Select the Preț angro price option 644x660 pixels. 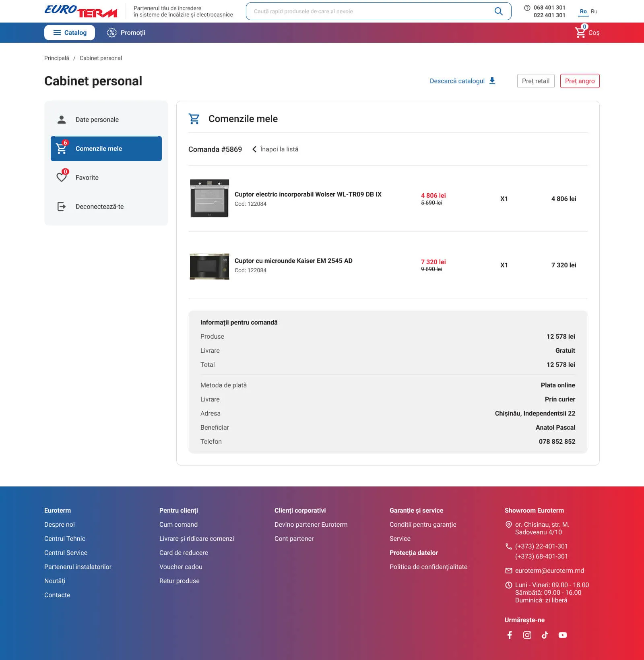point(580,81)
